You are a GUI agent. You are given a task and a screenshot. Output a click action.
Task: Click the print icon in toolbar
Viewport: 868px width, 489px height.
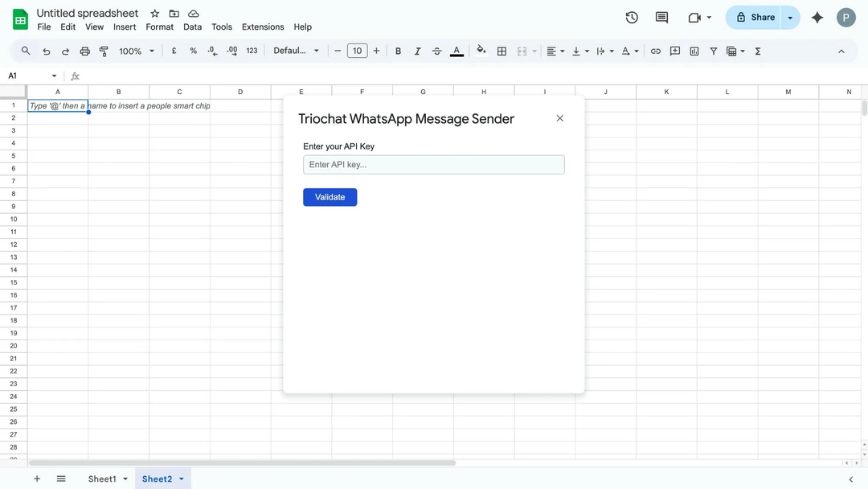[x=84, y=51]
